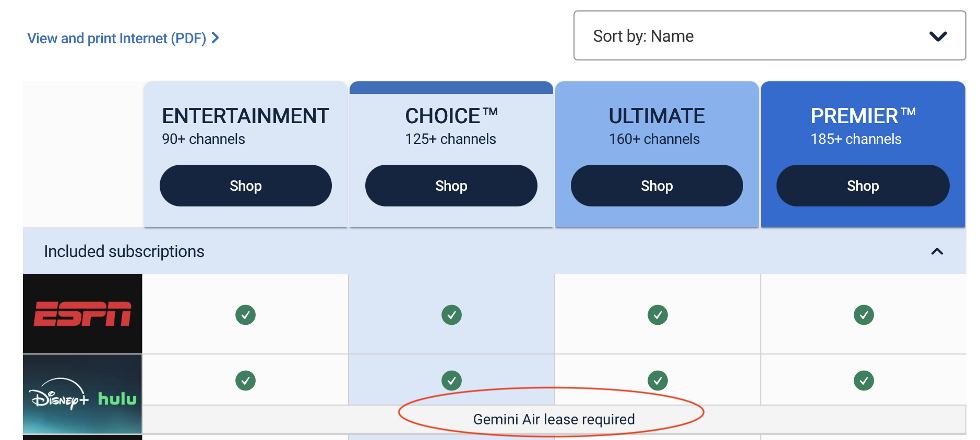Shop the Entertainment 90+ channels package
The height and width of the screenshot is (440, 980).
(245, 186)
